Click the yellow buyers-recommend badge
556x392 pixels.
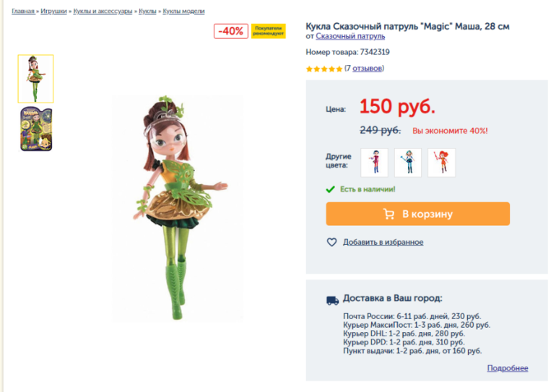[269, 31]
